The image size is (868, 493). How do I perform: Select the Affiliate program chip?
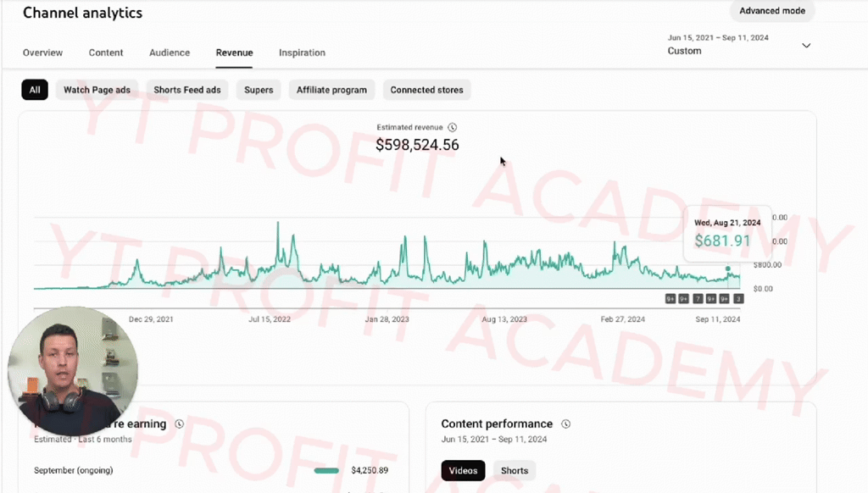point(331,90)
